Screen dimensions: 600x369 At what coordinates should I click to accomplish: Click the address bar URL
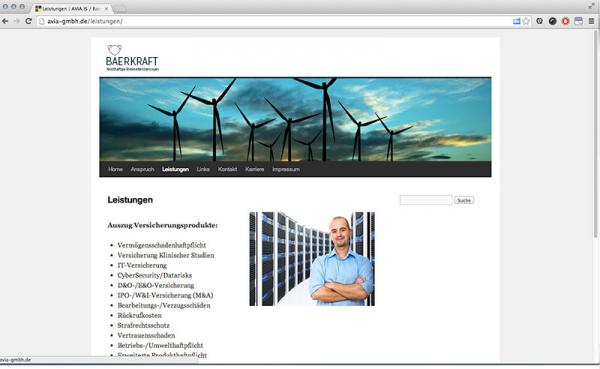point(85,21)
